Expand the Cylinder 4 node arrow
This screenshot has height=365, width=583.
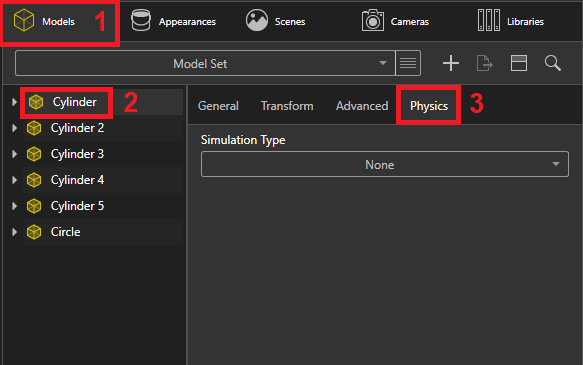click(x=14, y=180)
